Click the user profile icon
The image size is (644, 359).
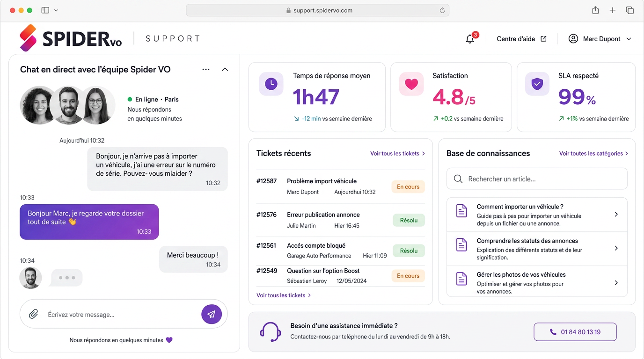point(573,39)
